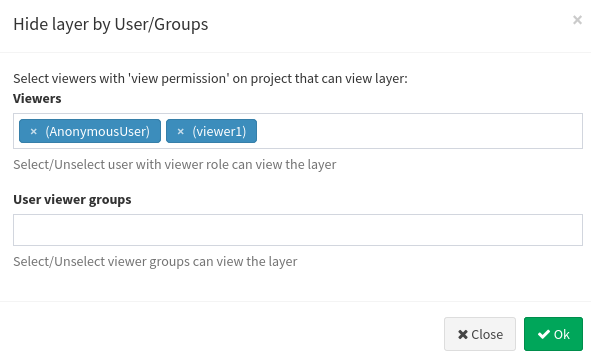This screenshot has height=361, width=591.
Task: Click the 'User viewer groups' label
Action: tap(72, 199)
